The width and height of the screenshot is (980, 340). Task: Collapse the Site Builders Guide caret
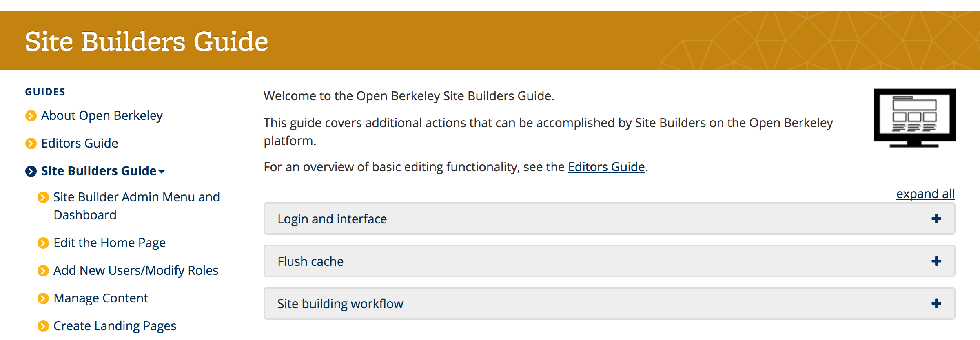(x=162, y=172)
